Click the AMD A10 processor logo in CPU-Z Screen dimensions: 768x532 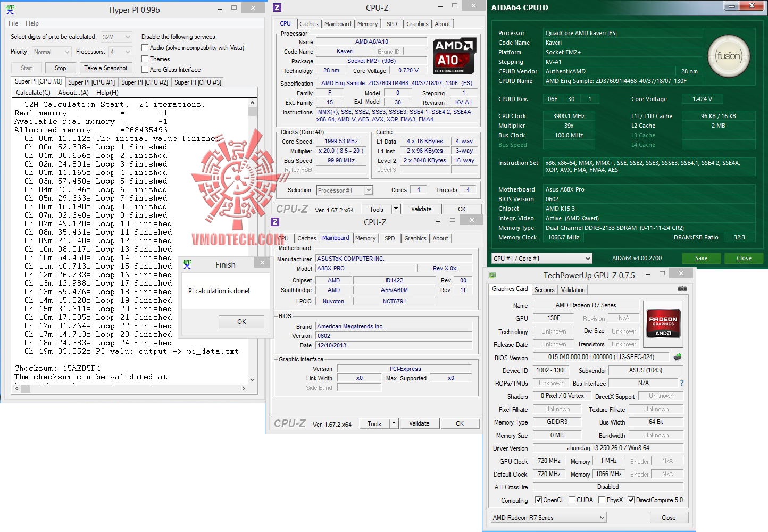click(454, 56)
